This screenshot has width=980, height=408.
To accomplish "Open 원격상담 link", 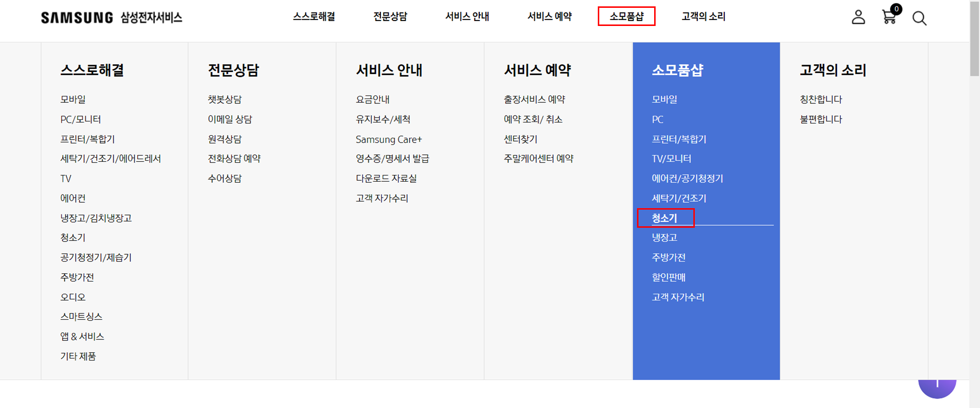I will point(225,139).
